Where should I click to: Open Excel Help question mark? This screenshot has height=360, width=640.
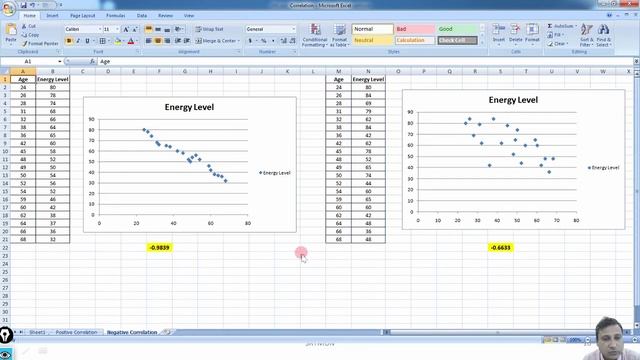click(609, 15)
